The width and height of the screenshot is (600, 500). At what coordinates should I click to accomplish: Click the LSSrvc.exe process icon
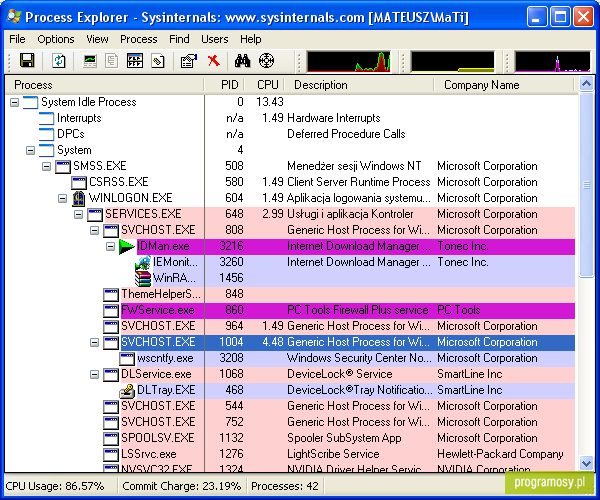[x=111, y=454]
